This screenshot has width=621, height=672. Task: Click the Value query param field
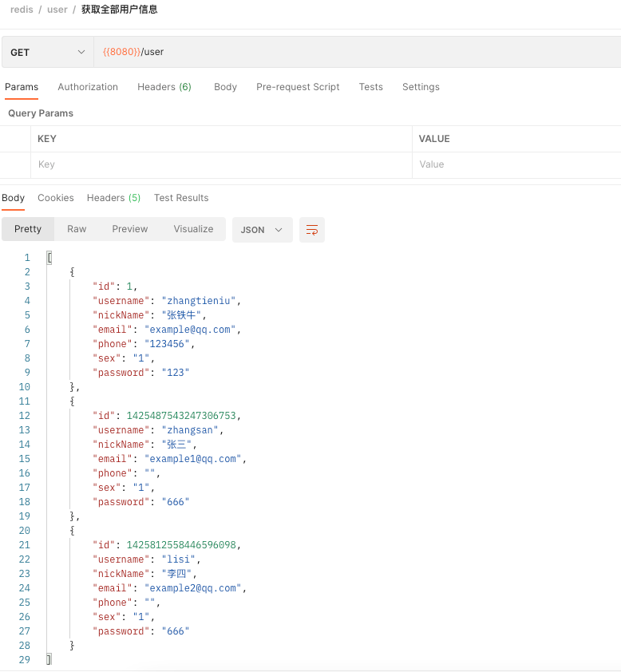click(516, 164)
